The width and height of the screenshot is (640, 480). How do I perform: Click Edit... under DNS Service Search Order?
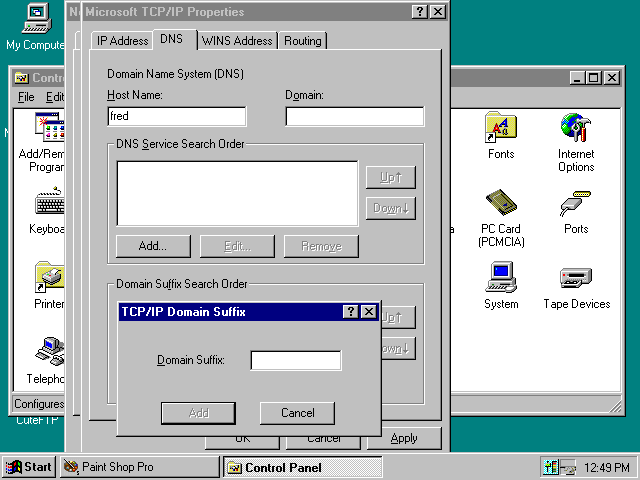click(x=237, y=246)
